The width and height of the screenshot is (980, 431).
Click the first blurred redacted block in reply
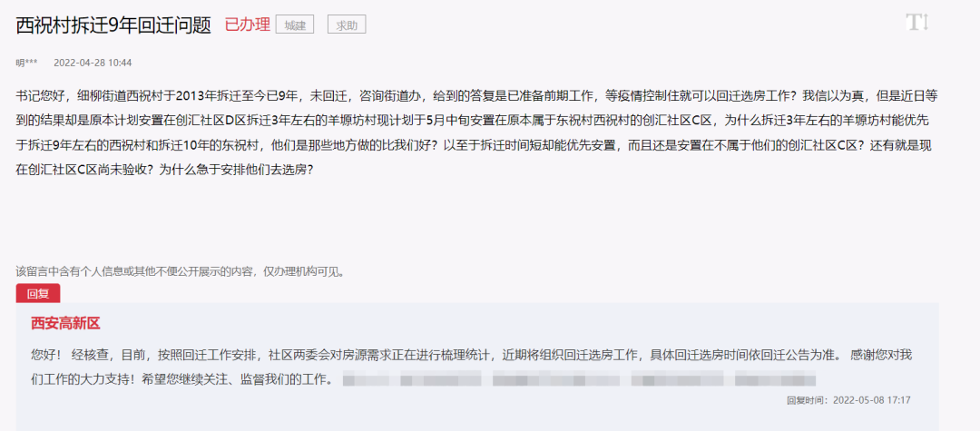tap(367, 380)
